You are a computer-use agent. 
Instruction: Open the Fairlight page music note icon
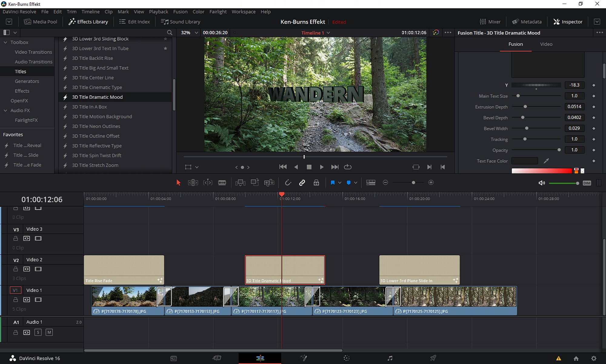click(x=390, y=358)
